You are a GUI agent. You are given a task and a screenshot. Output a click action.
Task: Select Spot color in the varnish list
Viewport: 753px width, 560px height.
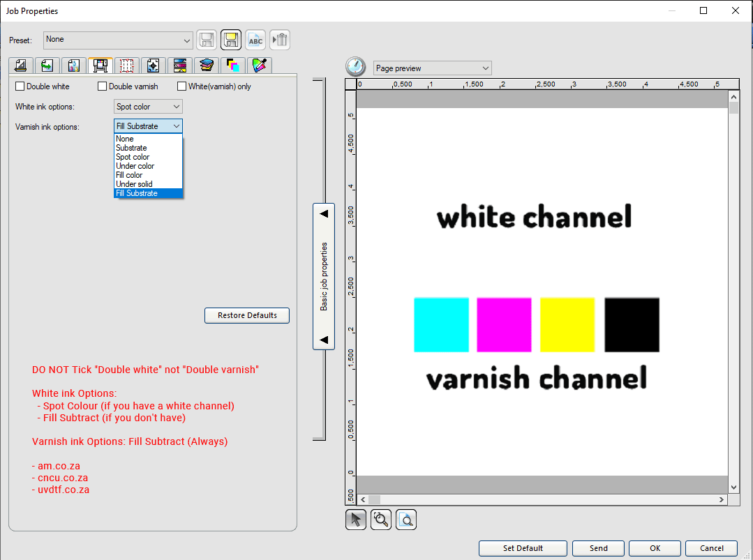tap(133, 157)
